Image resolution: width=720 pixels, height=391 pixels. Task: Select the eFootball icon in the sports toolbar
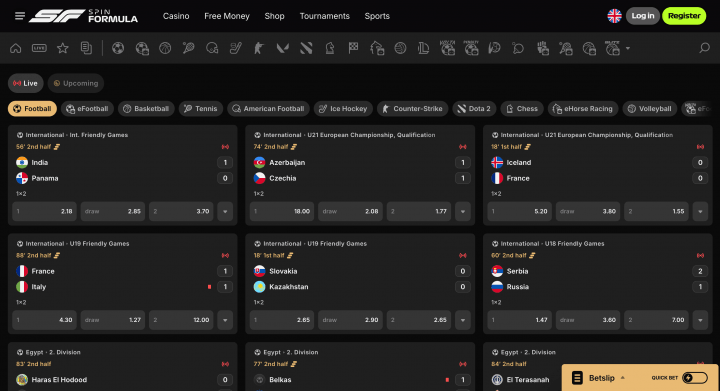coord(142,48)
